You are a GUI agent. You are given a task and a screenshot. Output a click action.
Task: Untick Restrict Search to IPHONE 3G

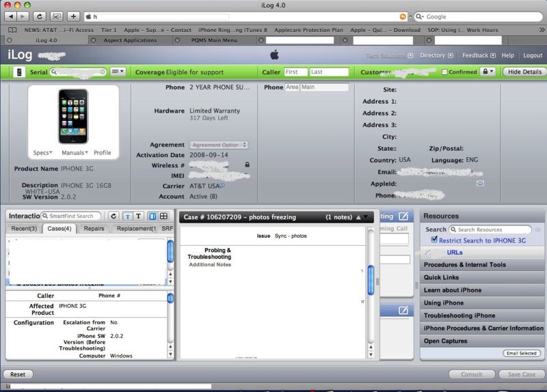(x=434, y=240)
